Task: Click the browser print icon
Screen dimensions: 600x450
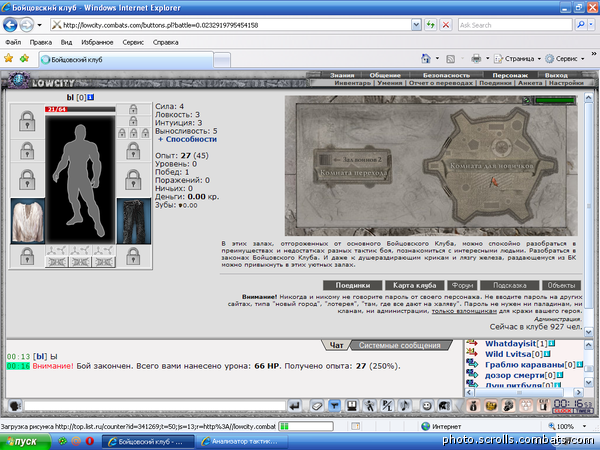Action: pyautogui.click(x=476, y=59)
